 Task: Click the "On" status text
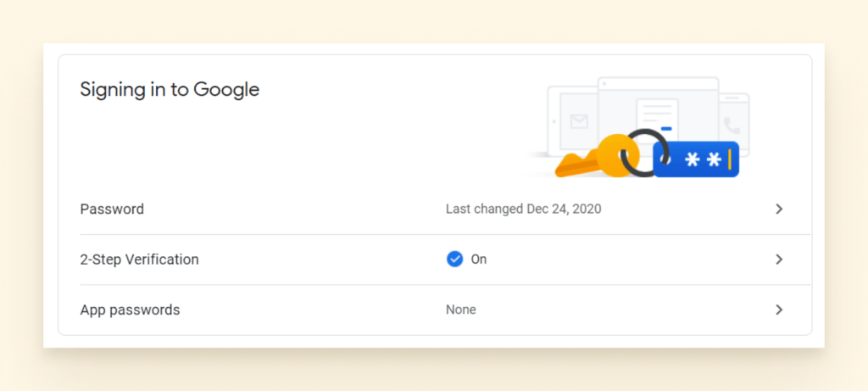click(x=479, y=260)
